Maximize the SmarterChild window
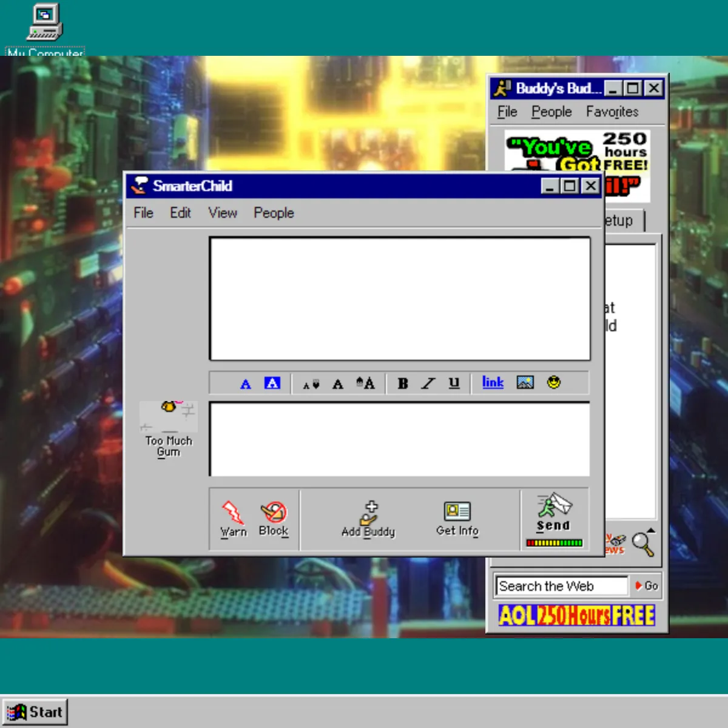 pos(570,186)
